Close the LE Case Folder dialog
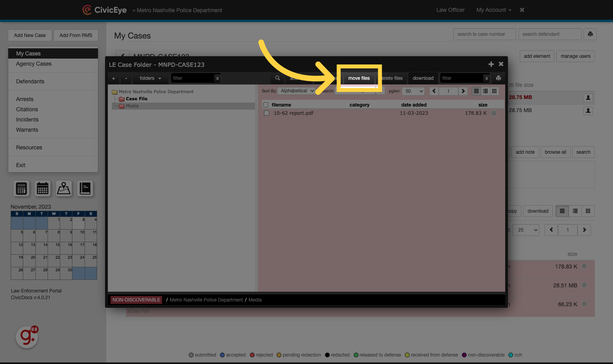The image size is (613, 364). pos(501,64)
